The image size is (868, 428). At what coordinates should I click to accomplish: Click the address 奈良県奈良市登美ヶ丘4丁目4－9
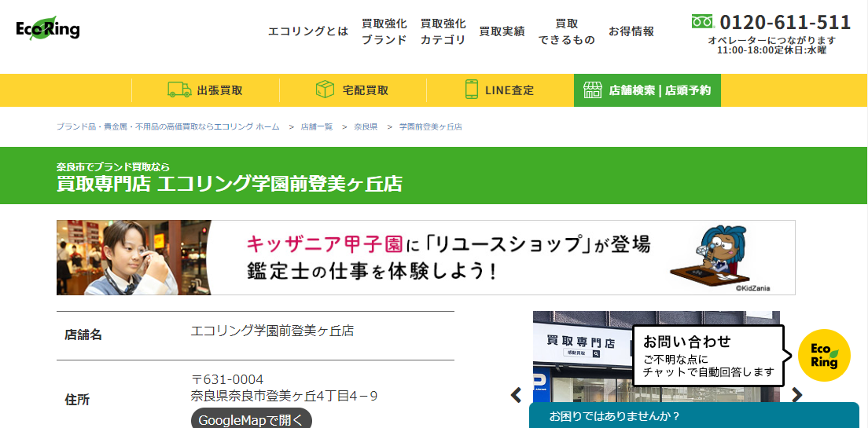pos(284,396)
